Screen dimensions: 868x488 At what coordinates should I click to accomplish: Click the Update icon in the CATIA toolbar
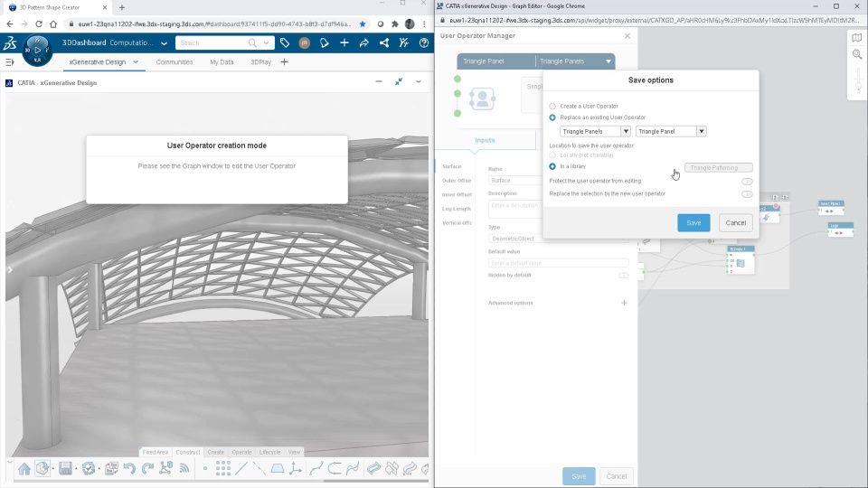pyautogui.click(x=88, y=469)
